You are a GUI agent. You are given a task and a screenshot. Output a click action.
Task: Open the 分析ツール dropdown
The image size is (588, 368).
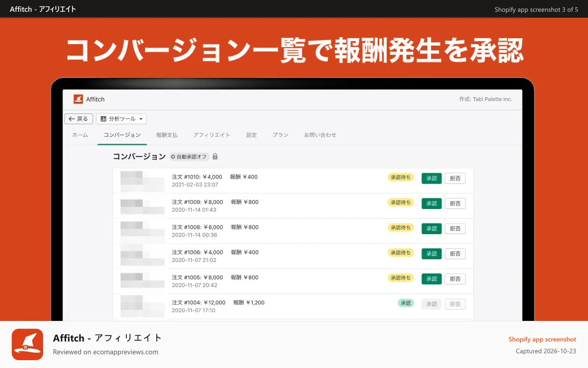pos(122,119)
